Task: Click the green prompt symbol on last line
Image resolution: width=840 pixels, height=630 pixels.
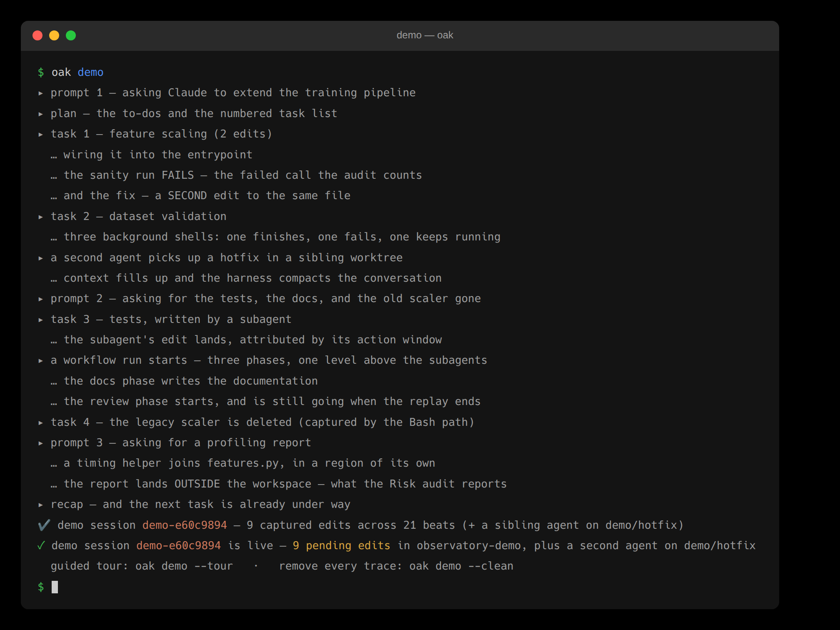Action: tap(41, 587)
